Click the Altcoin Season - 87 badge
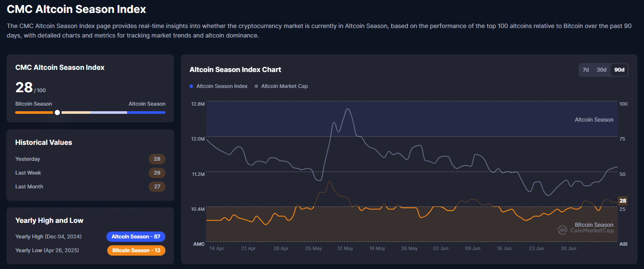Image resolution: width=644 pixels, height=269 pixels. click(x=136, y=237)
